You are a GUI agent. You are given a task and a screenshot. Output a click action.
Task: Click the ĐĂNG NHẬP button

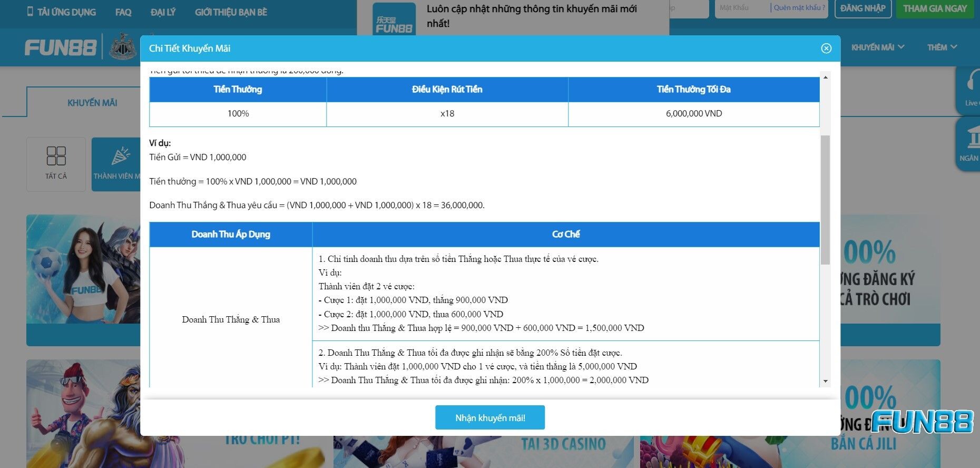point(863,8)
